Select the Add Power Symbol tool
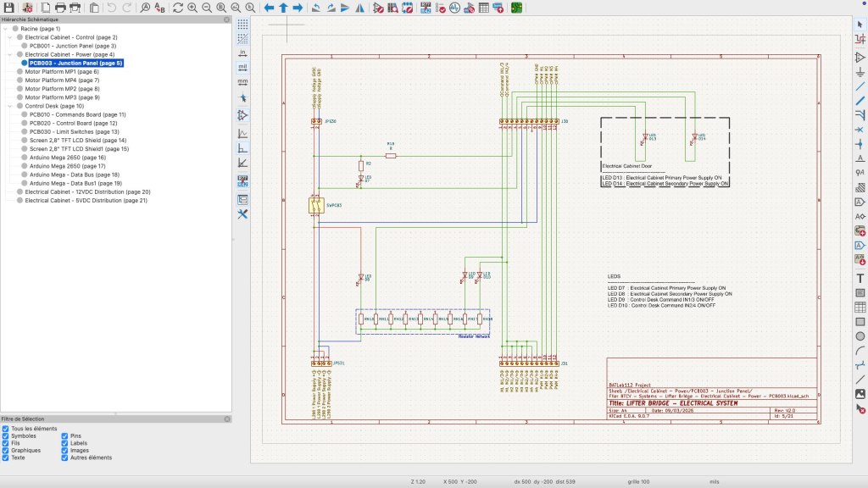 (860, 71)
